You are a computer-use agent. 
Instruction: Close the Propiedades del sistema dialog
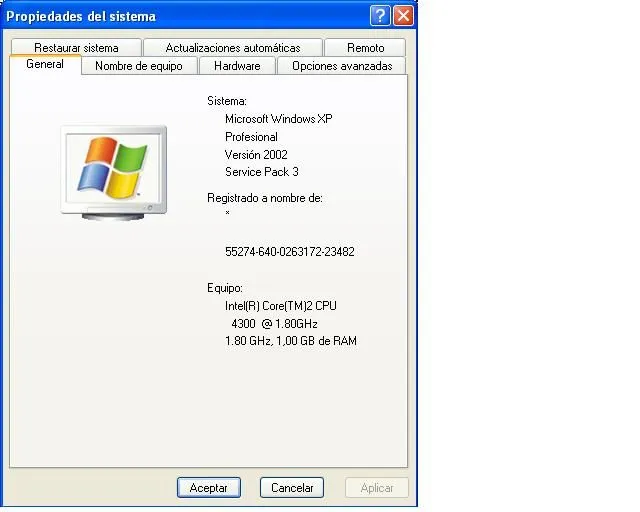(x=403, y=16)
